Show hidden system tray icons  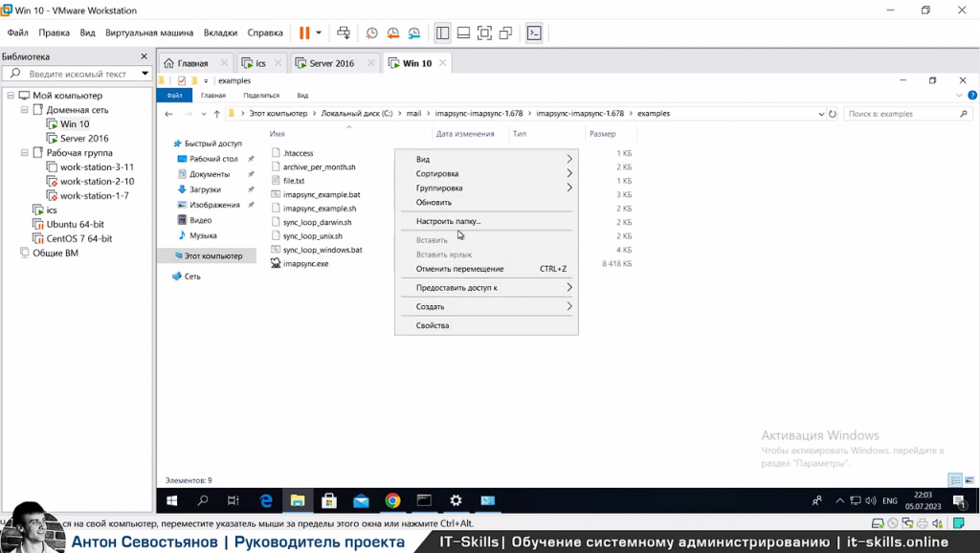839,500
